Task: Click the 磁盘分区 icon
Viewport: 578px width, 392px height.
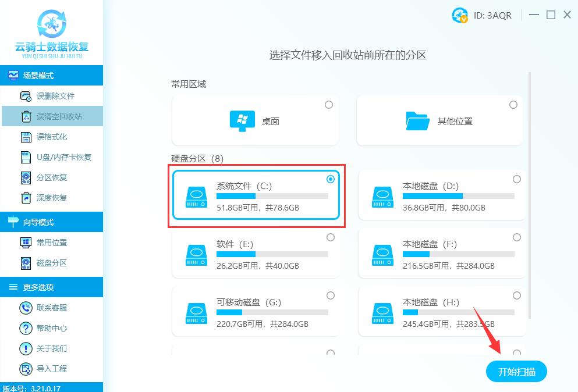Action: (x=26, y=263)
